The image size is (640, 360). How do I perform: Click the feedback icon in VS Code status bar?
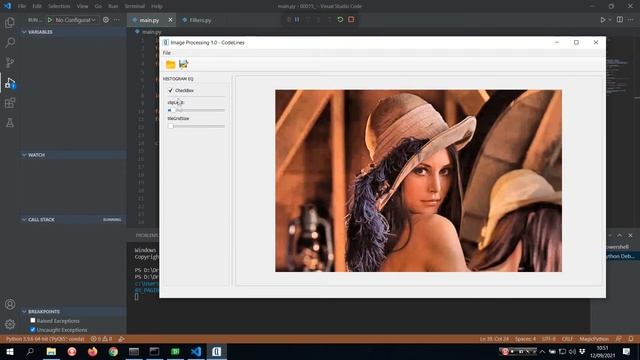click(619, 339)
